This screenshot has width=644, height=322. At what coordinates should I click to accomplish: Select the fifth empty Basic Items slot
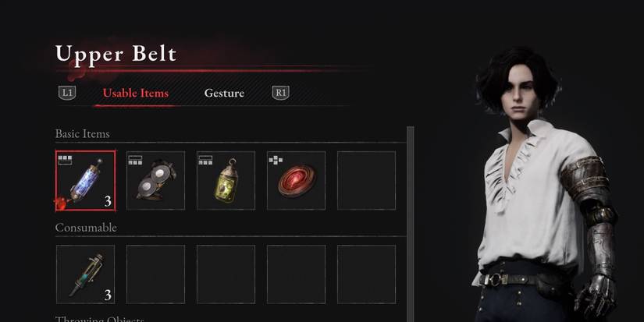(366, 180)
